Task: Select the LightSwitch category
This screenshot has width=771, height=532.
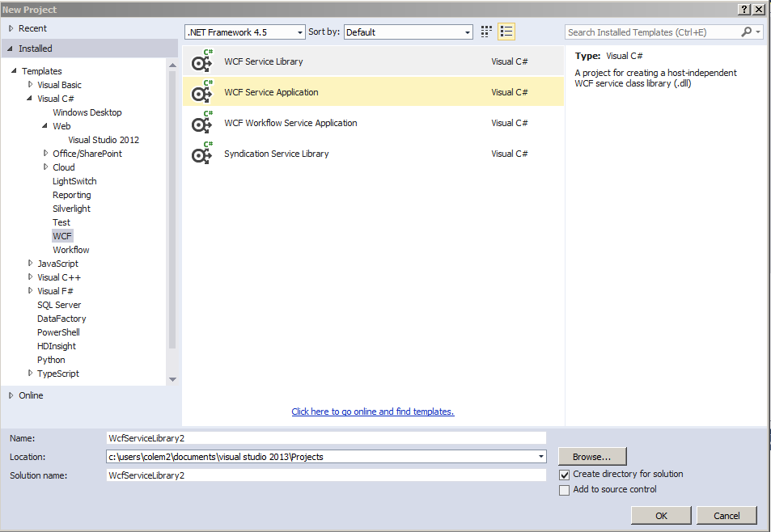Action: pyautogui.click(x=74, y=181)
